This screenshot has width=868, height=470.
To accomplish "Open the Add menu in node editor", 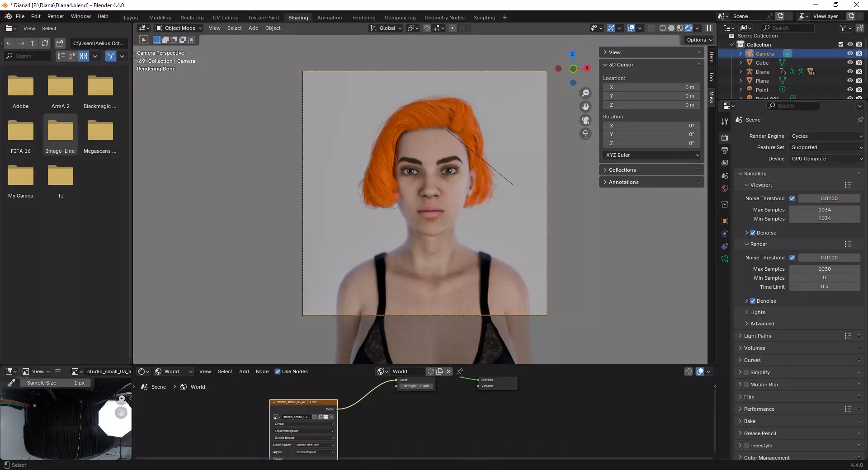I will click(244, 371).
